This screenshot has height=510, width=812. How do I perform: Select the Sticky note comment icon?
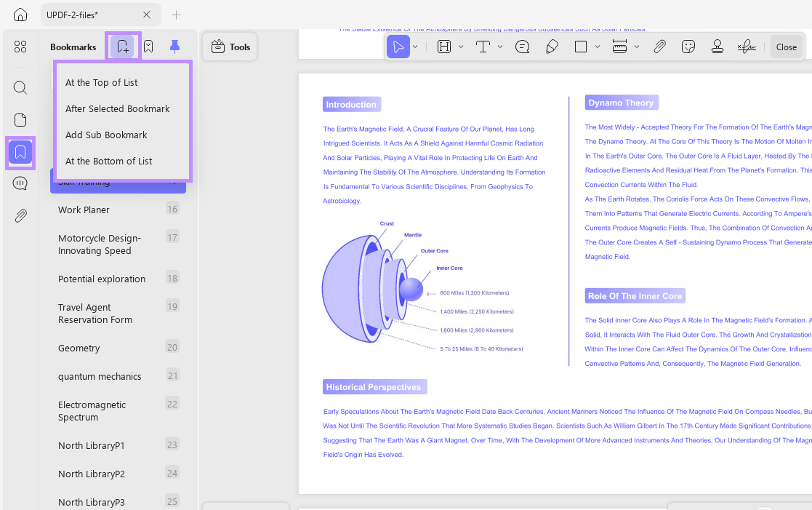point(523,47)
